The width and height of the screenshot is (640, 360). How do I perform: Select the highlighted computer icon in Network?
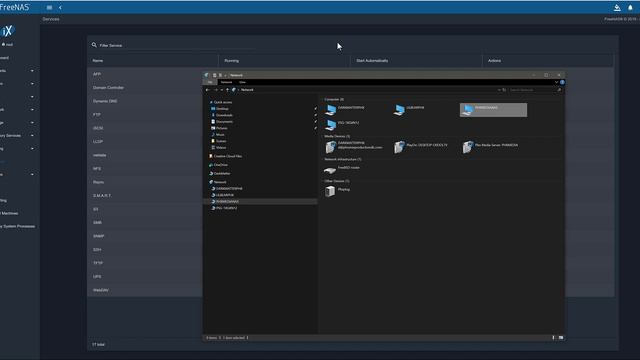pyautogui.click(x=468, y=110)
